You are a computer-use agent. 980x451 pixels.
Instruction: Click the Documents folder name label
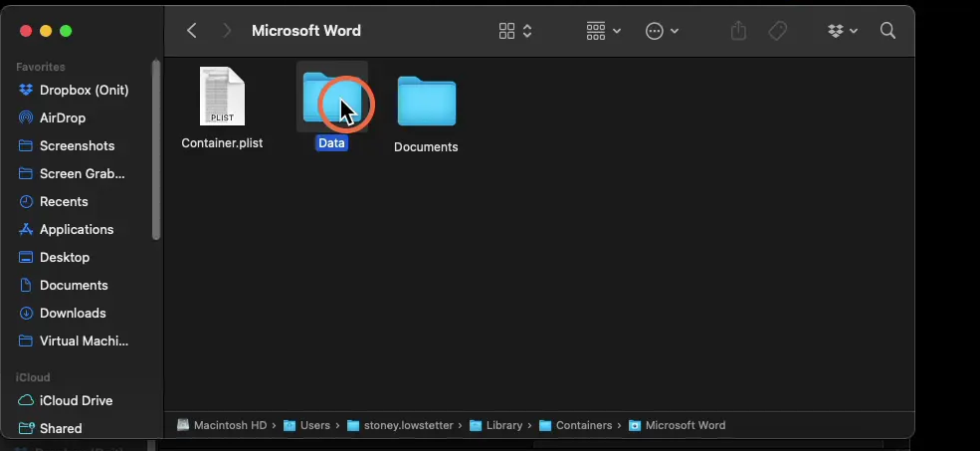click(x=426, y=147)
